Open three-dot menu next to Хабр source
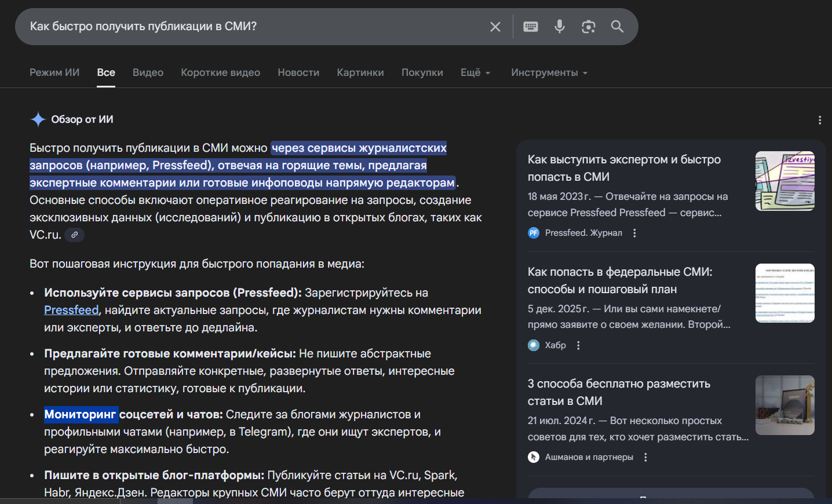Image resolution: width=832 pixels, height=504 pixels. pyautogui.click(x=578, y=345)
